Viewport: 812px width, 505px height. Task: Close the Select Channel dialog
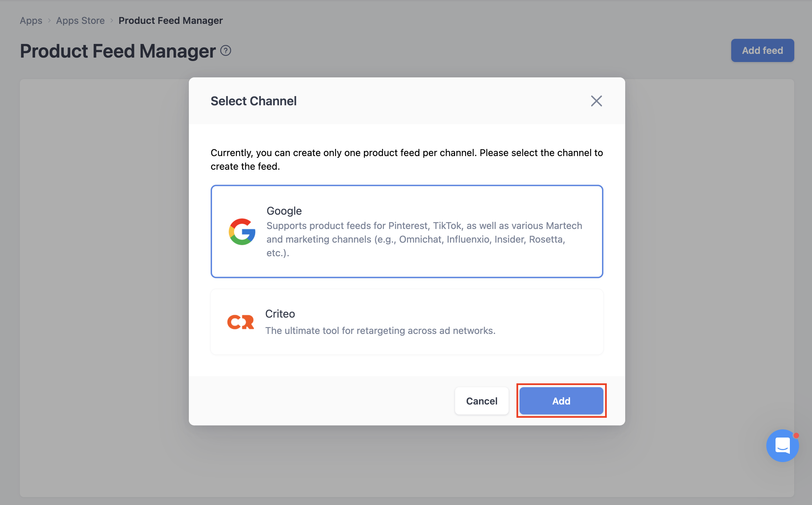coord(596,101)
